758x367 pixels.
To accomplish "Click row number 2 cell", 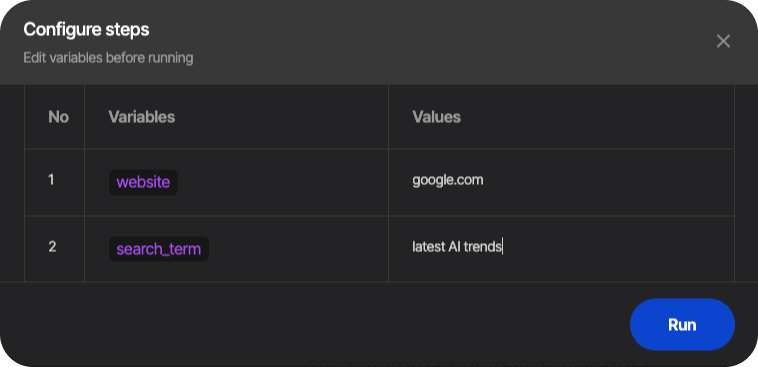I will pos(55,249).
